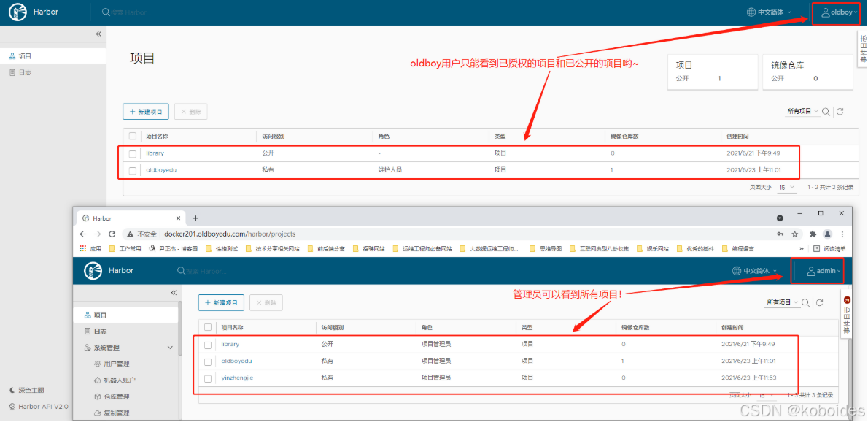Open 机器人账户 in admin sidebar
Viewport: 868px width, 425px height.
tap(115, 380)
